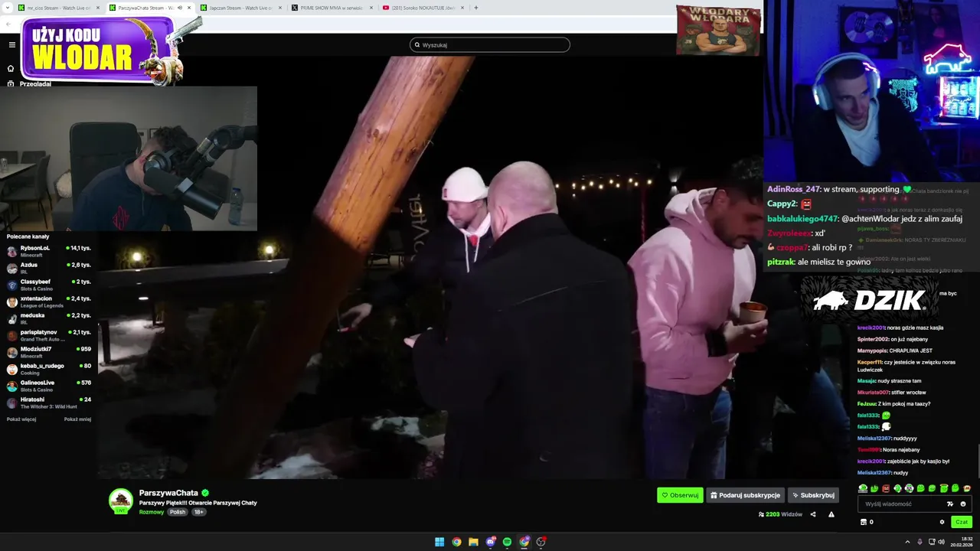
Task: Open xntentacion recommended channel
Action: 49,301
